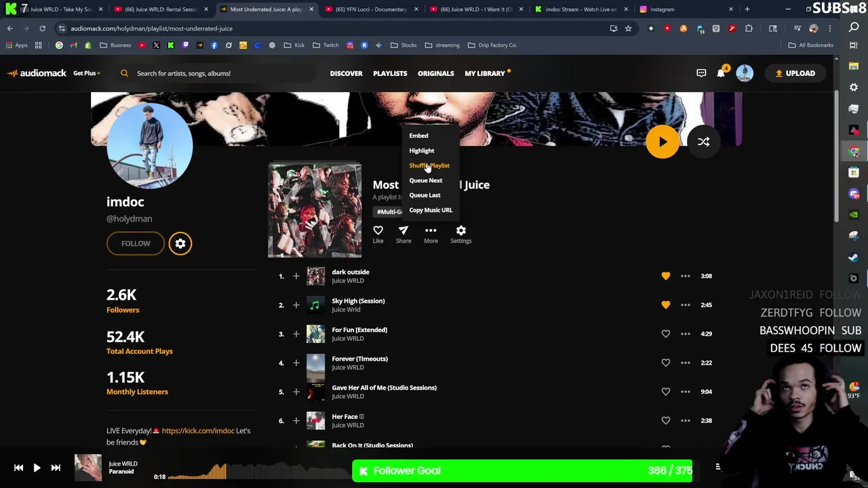The image size is (868, 488).
Task: Open the Originals page
Action: tap(435, 73)
